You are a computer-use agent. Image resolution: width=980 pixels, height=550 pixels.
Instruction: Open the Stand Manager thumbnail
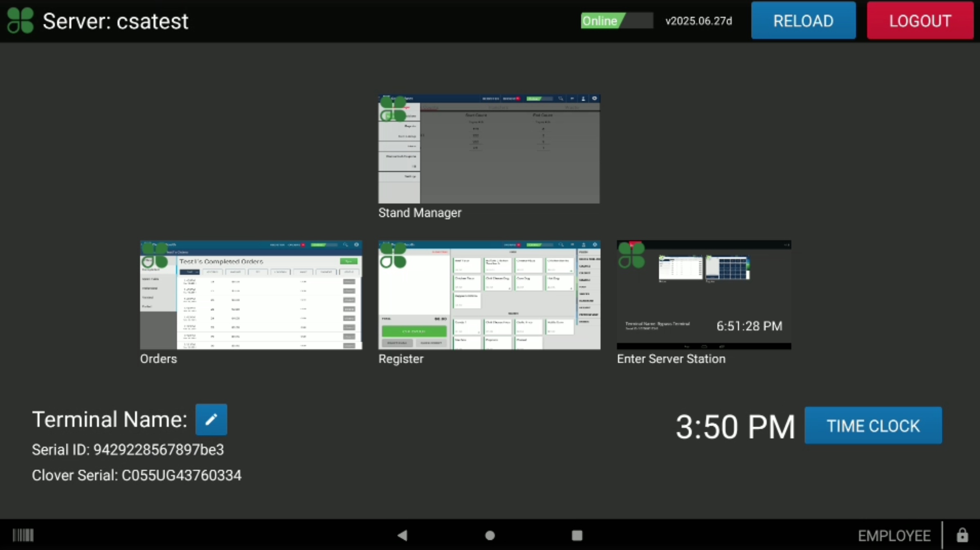[489, 149]
